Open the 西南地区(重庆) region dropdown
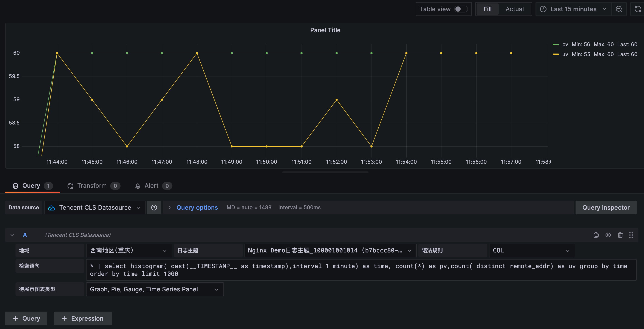The width and height of the screenshot is (644, 329). tap(129, 250)
